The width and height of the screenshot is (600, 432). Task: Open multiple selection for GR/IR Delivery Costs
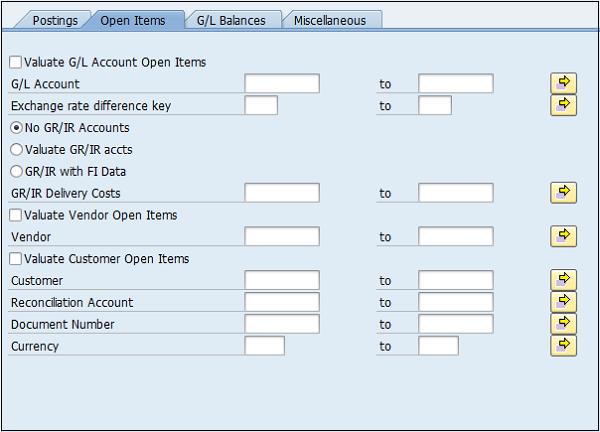563,193
